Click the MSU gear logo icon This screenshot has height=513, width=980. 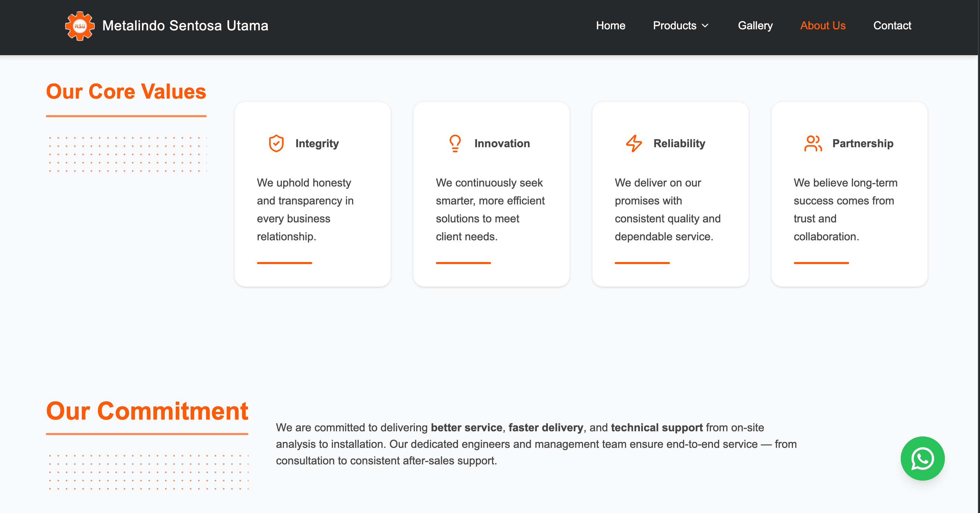click(80, 26)
